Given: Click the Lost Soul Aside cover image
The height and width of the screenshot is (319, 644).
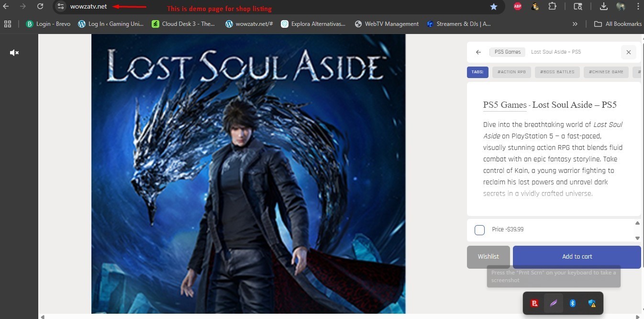Looking at the screenshot, I should pyautogui.click(x=248, y=173).
